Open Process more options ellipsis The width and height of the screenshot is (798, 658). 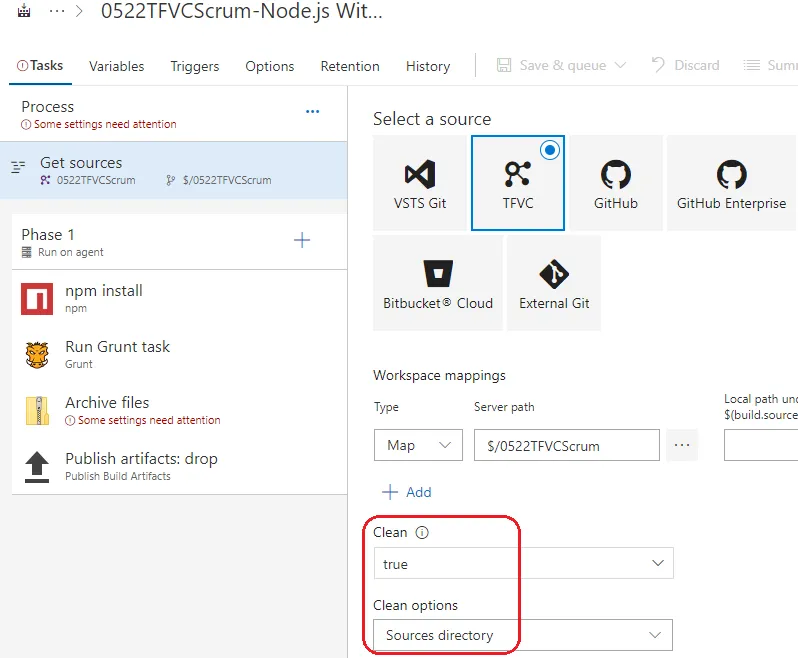click(312, 111)
